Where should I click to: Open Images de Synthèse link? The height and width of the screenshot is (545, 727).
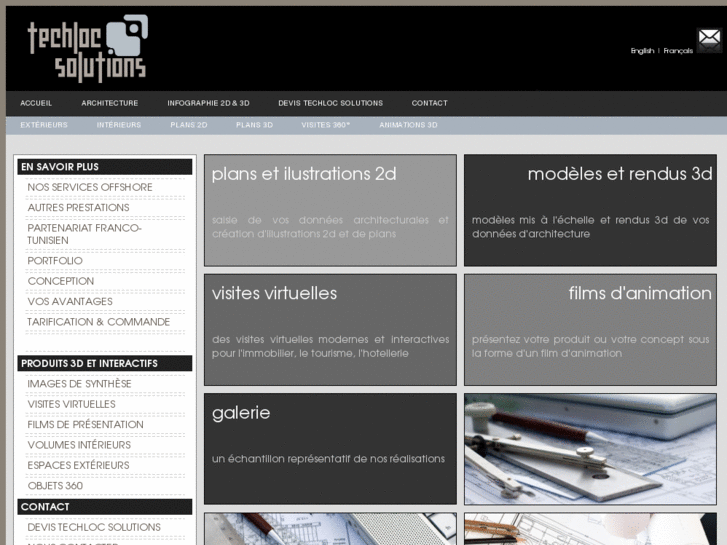click(x=79, y=384)
